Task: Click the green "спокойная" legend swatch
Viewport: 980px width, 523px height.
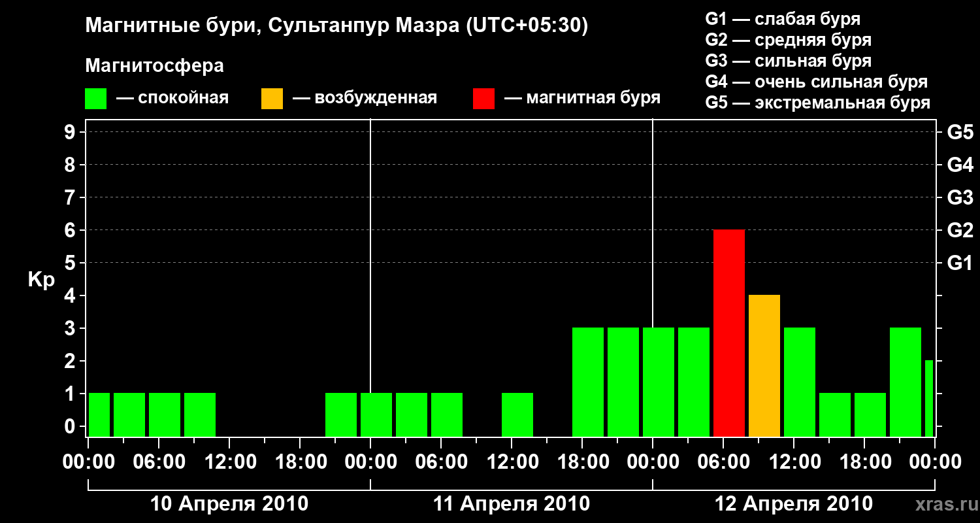Action: click(x=96, y=98)
